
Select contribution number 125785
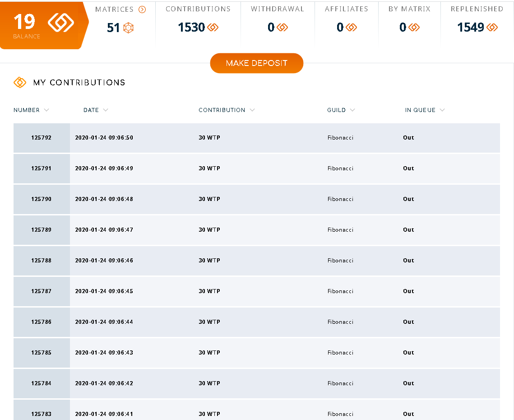pos(42,353)
